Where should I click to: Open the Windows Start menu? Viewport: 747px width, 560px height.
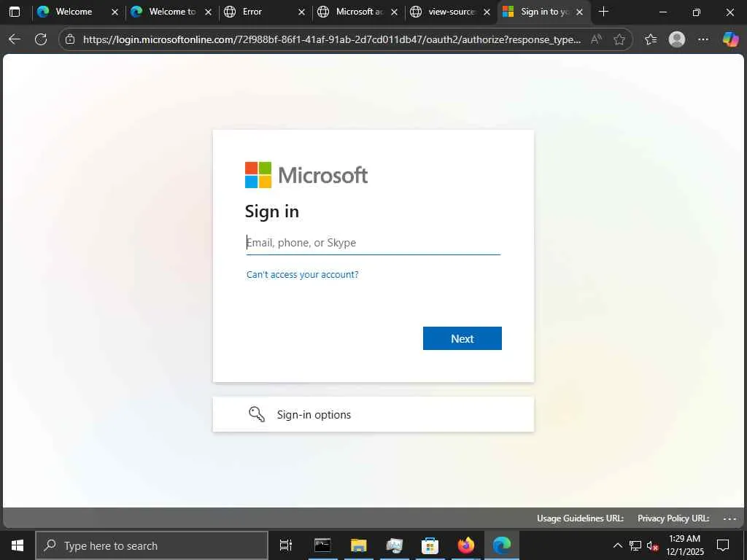[18, 545]
